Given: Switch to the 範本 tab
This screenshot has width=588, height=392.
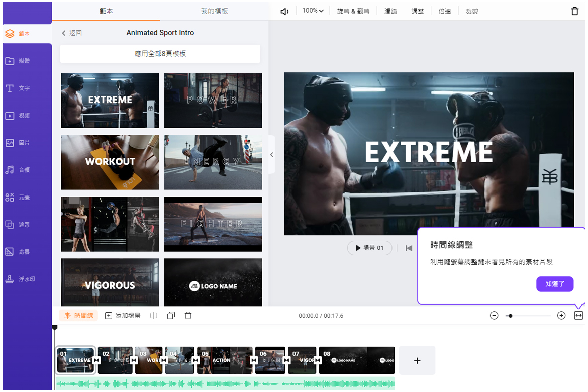Looking at the screenshot, I should pos(106,11).
